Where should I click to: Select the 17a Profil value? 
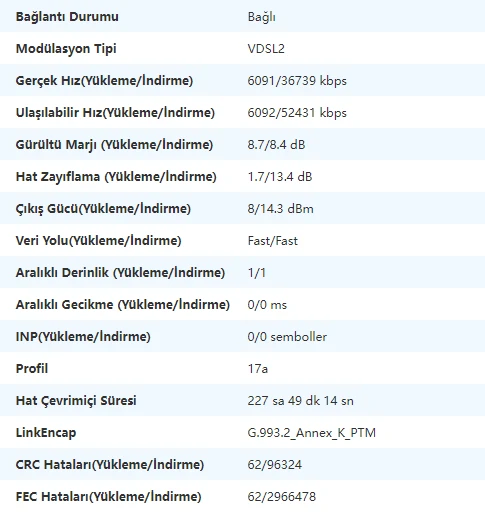(258, 369)
